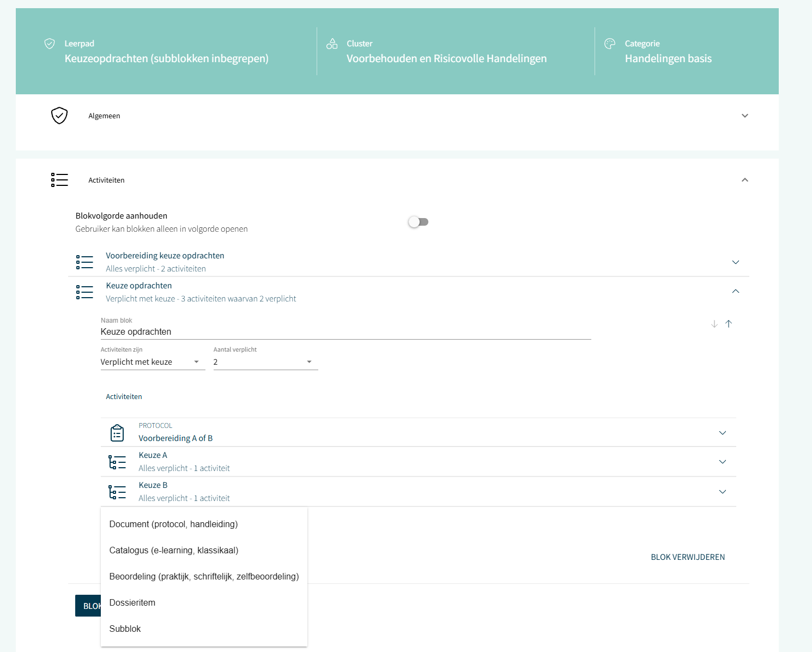Click the Leerpad shield icon in header

[x=50, y=44]
